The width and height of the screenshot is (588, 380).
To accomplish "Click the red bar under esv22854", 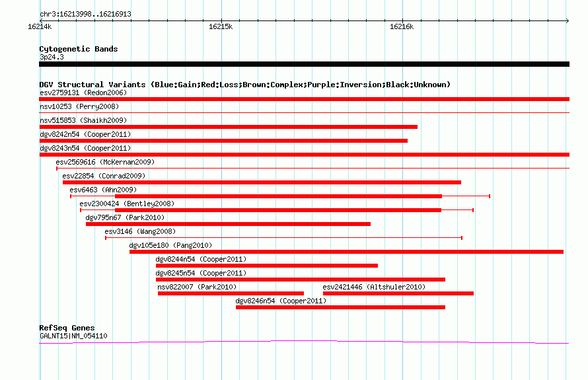I will click(262, 182).
